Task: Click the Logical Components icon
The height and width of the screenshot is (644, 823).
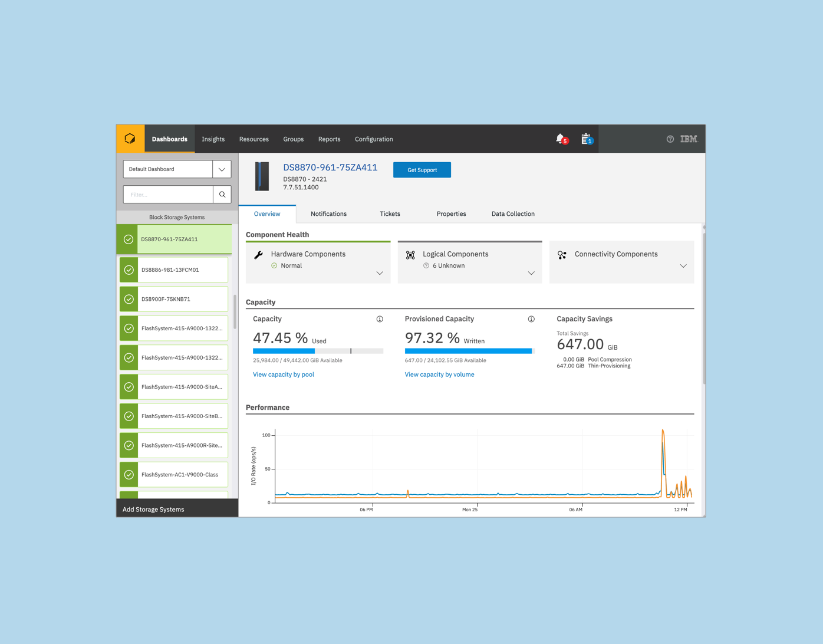Action: coord(410,255)
